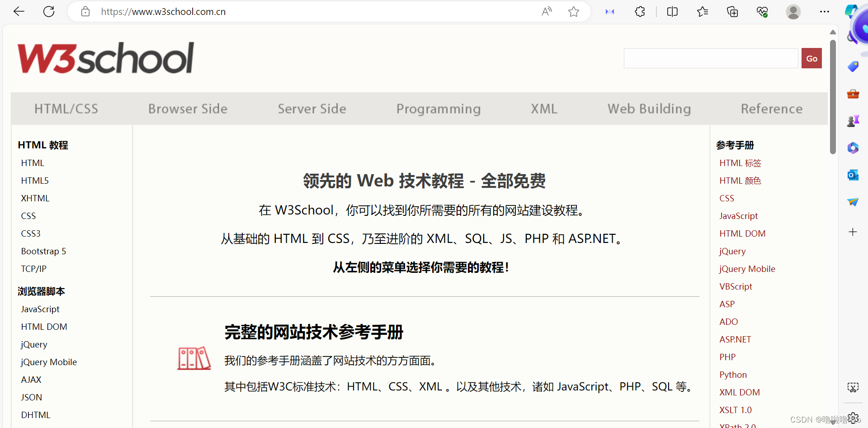The image size is (868, 428).
Task: Open the Settings and more menu
Action: tap(825, 11)
